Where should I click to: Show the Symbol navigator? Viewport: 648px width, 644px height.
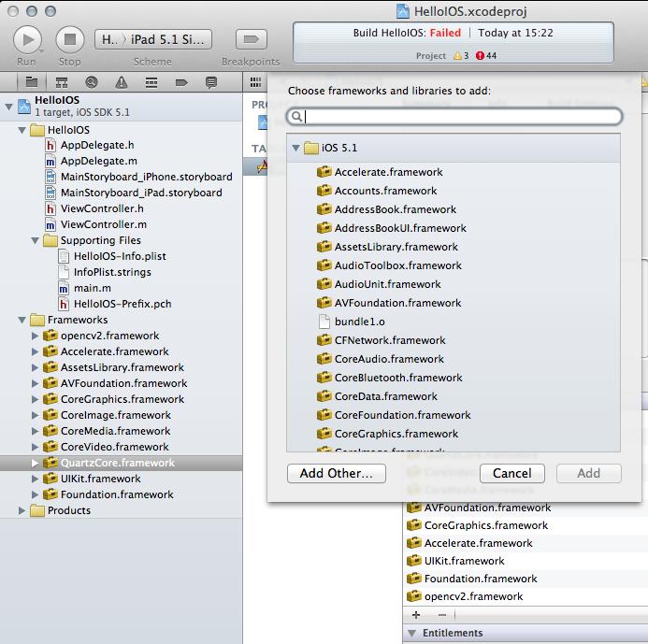point(61,82)
